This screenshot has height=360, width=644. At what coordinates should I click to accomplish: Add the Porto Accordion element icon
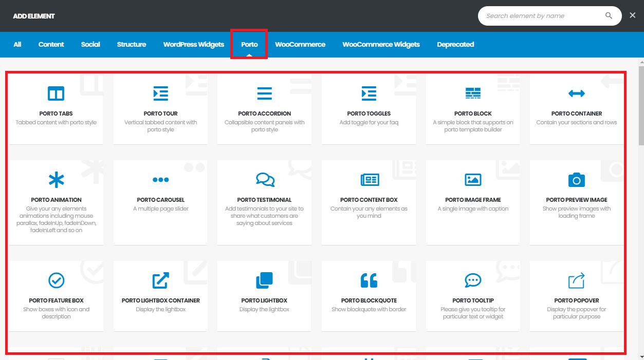pyautogui.click(x=264, y=93)
